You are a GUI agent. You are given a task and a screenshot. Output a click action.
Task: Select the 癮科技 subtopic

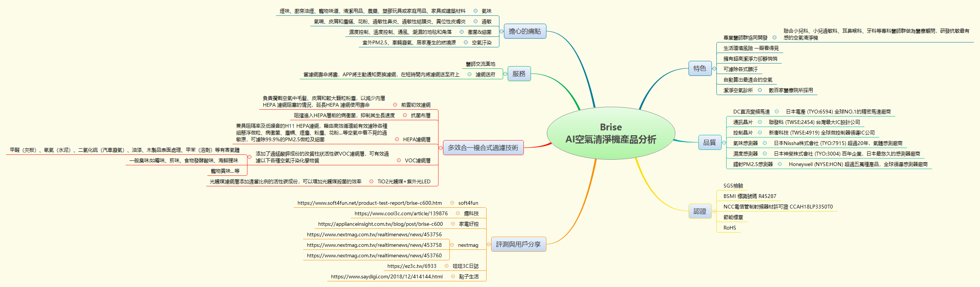click(x=471, y=214)
